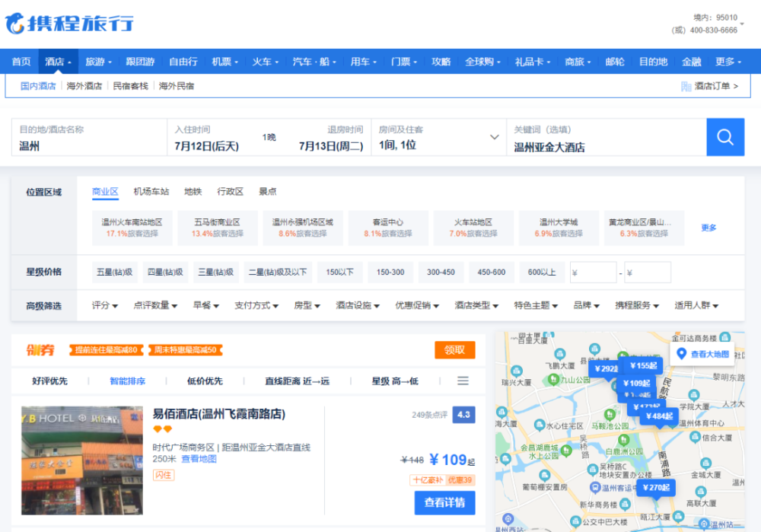Image resolution: width=761 pixels, height=532 pixels.
Task: Switch to the 海外酒店 tab
Action: [x=84, y=86]
